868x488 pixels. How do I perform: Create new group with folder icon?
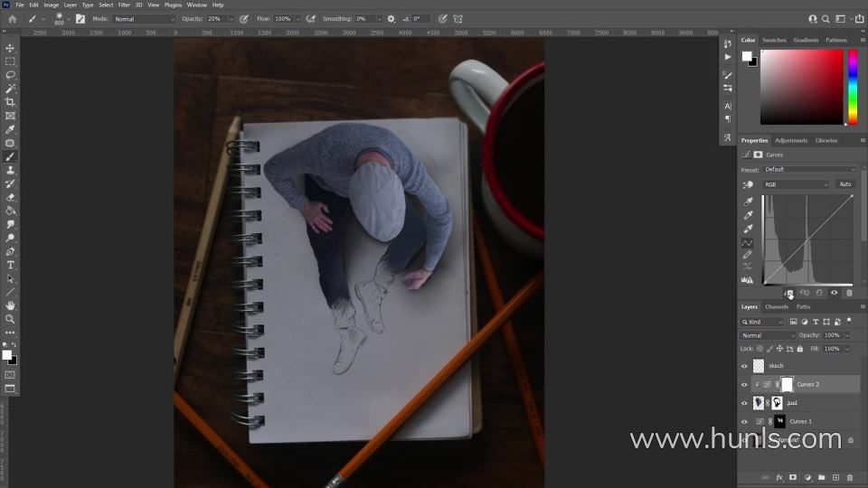pyautogui.click(x=822, y=477)
